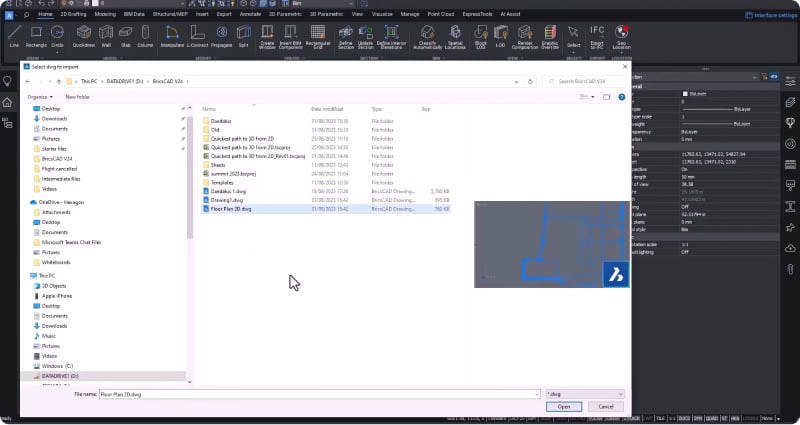
Task: Switch to the Modeling ribbon tab
Action: pyautogui.click(x=105, y=14)
